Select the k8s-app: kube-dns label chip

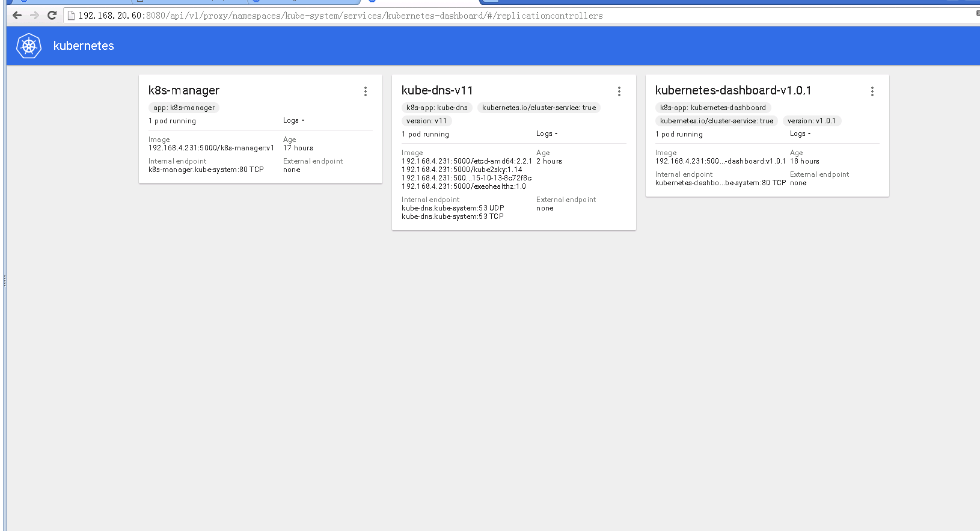437,108
